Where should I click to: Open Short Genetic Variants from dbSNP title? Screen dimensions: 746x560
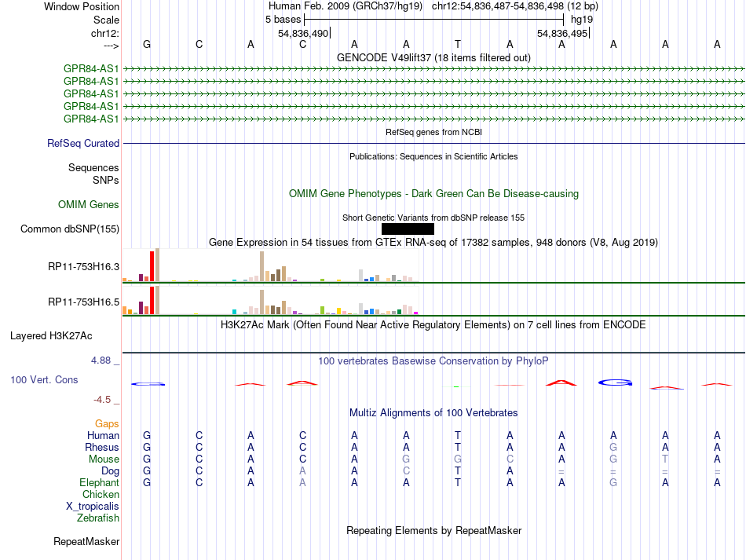433,218
